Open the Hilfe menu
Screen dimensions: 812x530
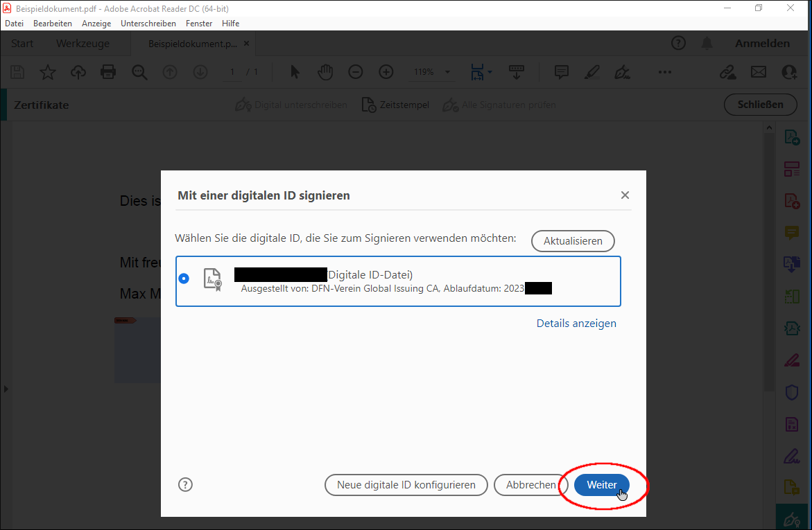[230, 24]
